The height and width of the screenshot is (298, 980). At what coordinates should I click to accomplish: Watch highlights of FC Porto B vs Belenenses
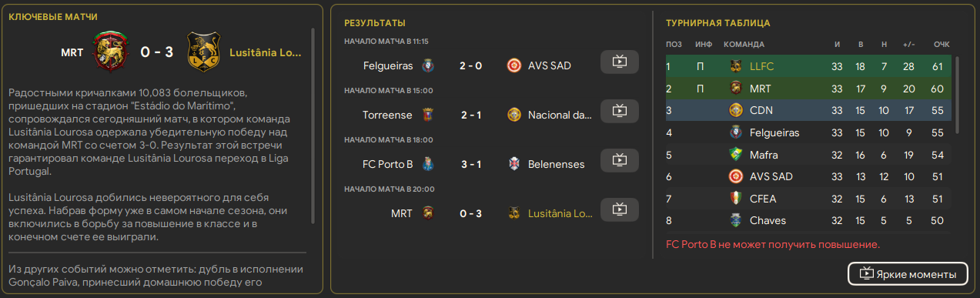coord(620,161)
